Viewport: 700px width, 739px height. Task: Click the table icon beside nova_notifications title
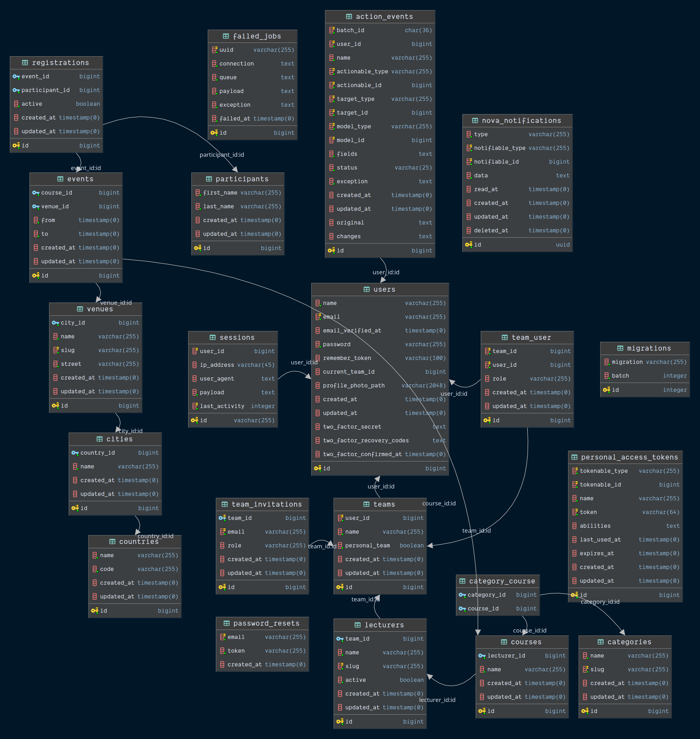pyautogui.click(x=475, y=120)
